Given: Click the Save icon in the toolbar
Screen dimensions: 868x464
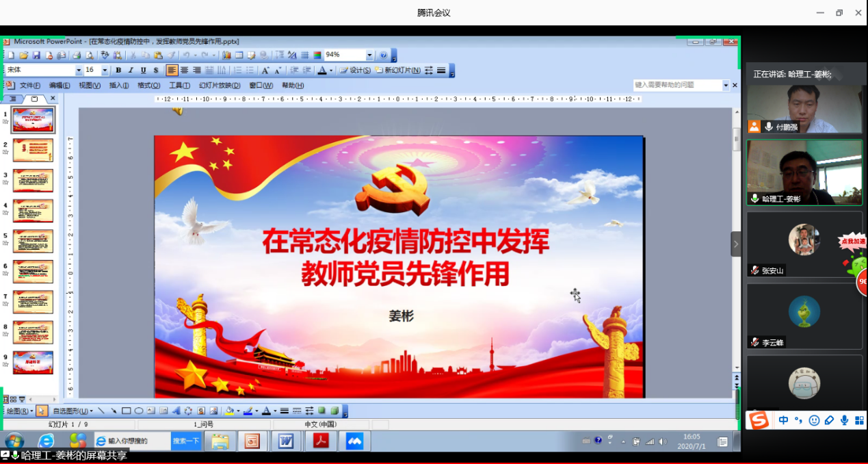Looking at the screenshot, I should click(x=36, y=55).
